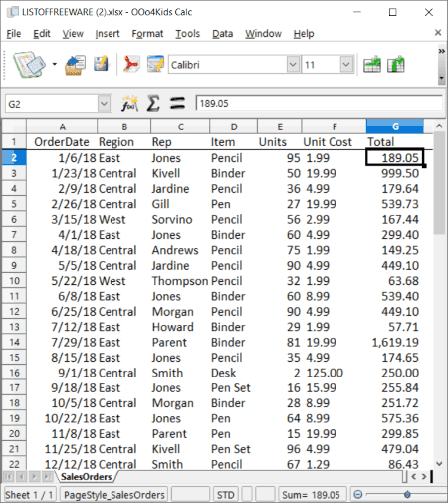Screen dimensions: 448x503
Task: Click the Sum sigma icon
Action: click(153, 103)
